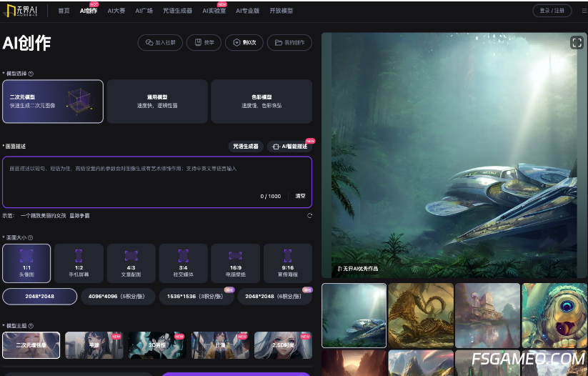Click the 加入社群 button

(x=160, y=42)
